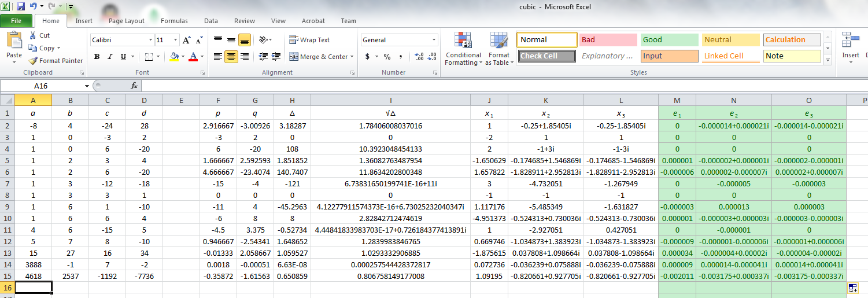Click the Fill Color paint bucket
868x298 pixels.
pyautogui.click(x=174, y=57)
